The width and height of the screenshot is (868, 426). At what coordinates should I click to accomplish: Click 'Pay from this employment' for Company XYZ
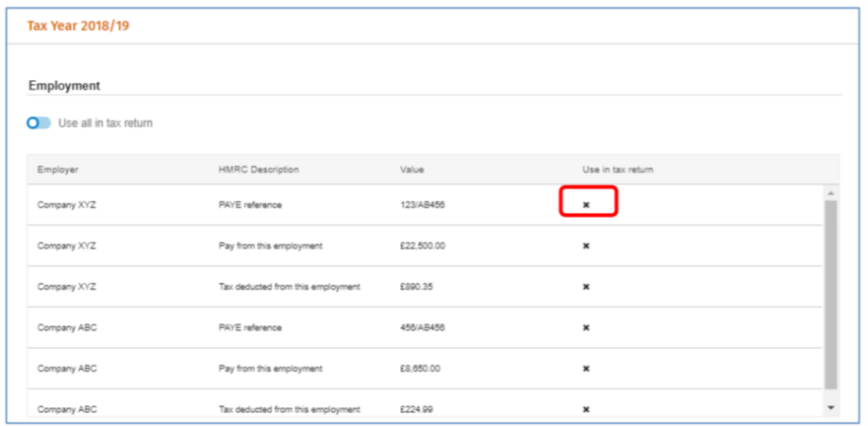tap(270, 246)
